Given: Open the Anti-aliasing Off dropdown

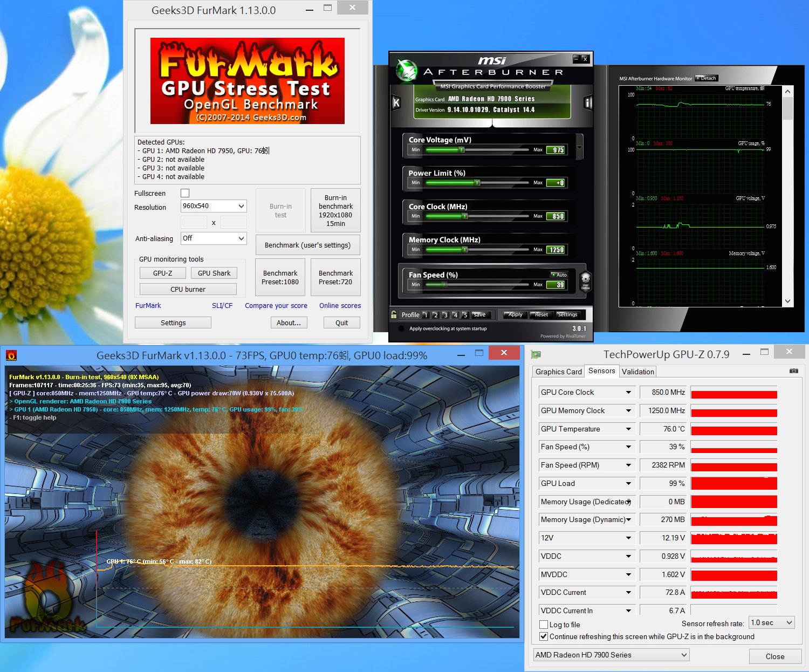Looking at the screenshot, I should pyautogui.click(x=214, y=238).
